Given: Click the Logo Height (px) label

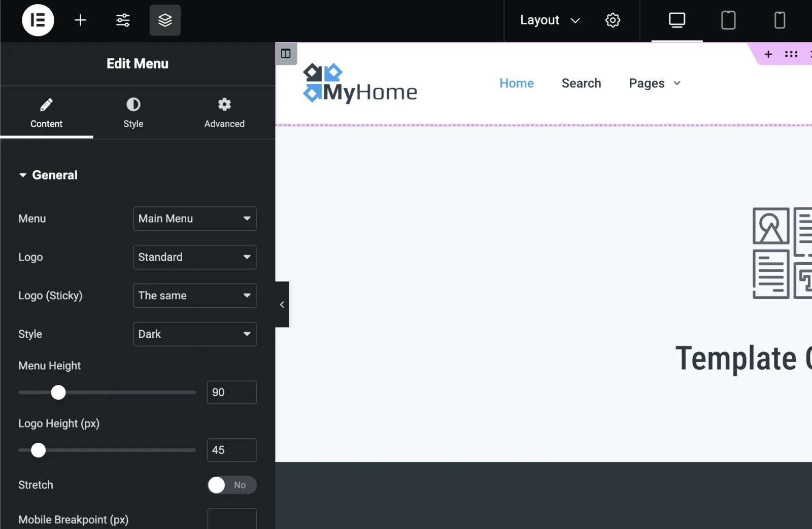Looking at the screenshot, I should (59, 424).
